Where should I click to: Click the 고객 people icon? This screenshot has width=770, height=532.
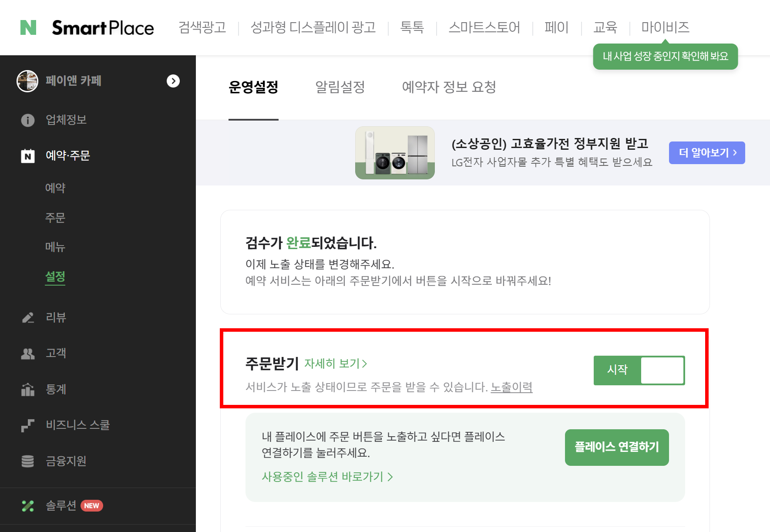(x=28, y=354)
